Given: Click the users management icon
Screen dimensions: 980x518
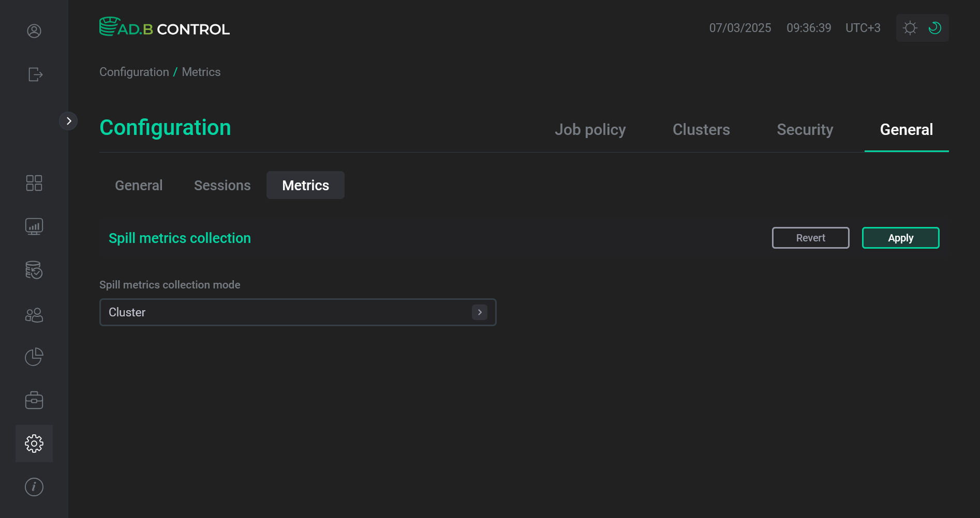Looking at the screenshot, I should [34, 315].
